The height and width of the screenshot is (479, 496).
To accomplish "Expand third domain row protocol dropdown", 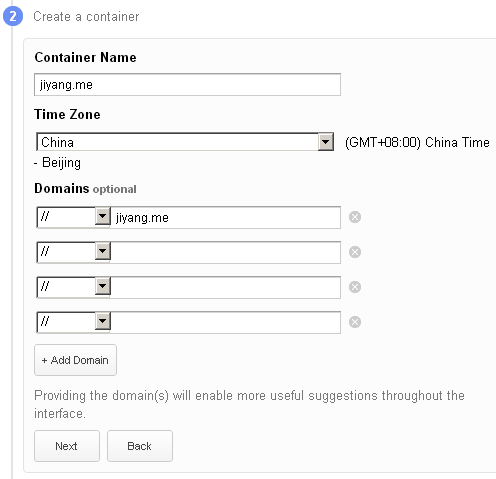I will (73, 287).
